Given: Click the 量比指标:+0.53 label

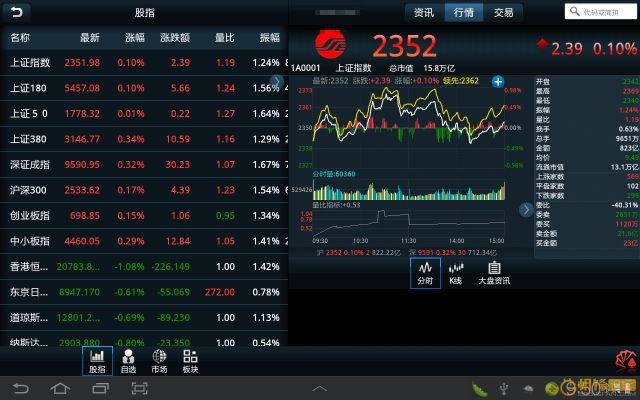Looking at the screenshot, I should (x=336, y=205).
